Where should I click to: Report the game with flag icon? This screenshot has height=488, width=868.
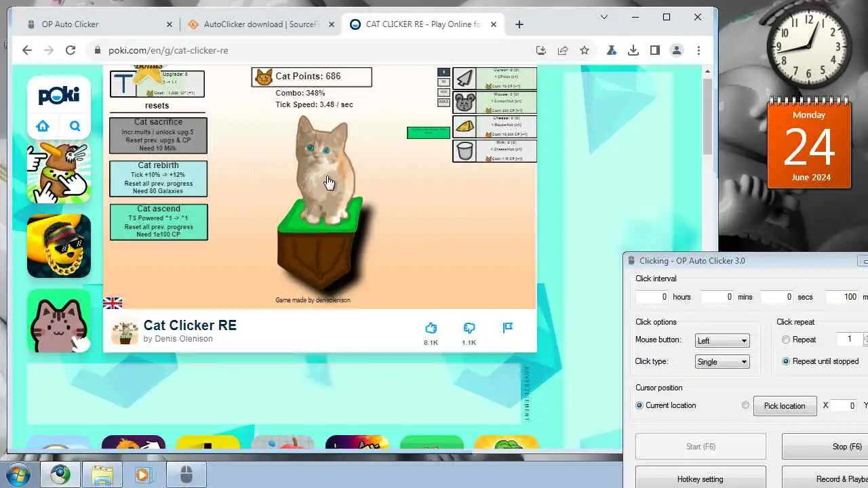(507, 328)
